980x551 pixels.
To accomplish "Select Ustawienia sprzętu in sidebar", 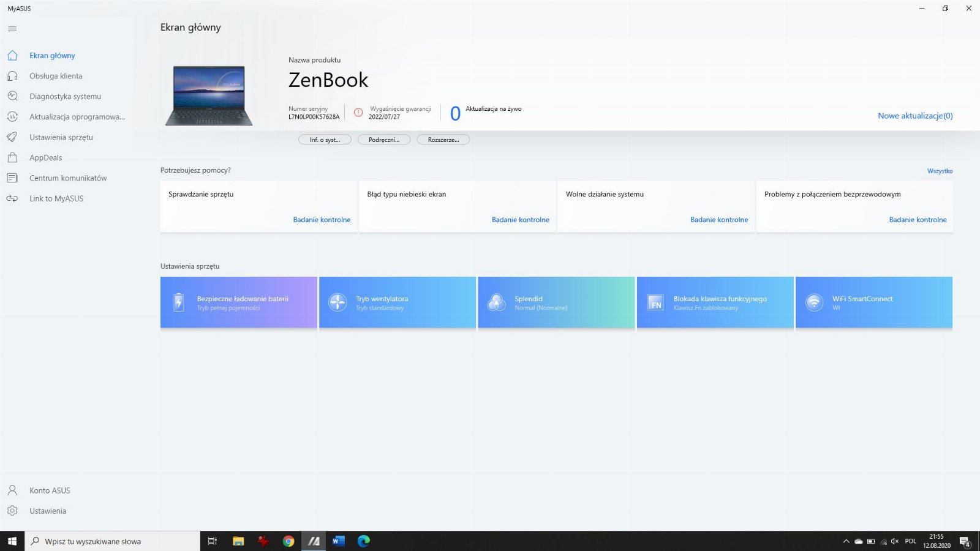I will pyautogui.click(x=61, y=137).
